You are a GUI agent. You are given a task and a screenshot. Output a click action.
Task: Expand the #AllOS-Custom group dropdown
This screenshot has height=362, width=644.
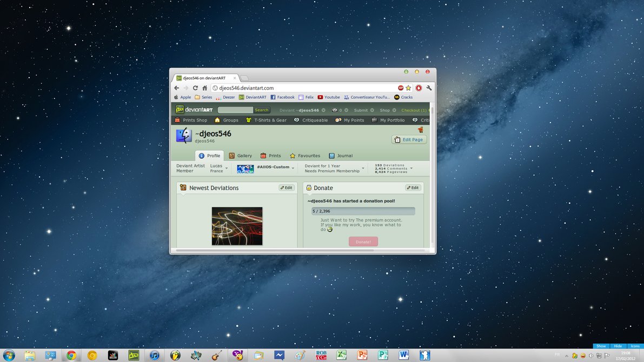tap(293, 168)
